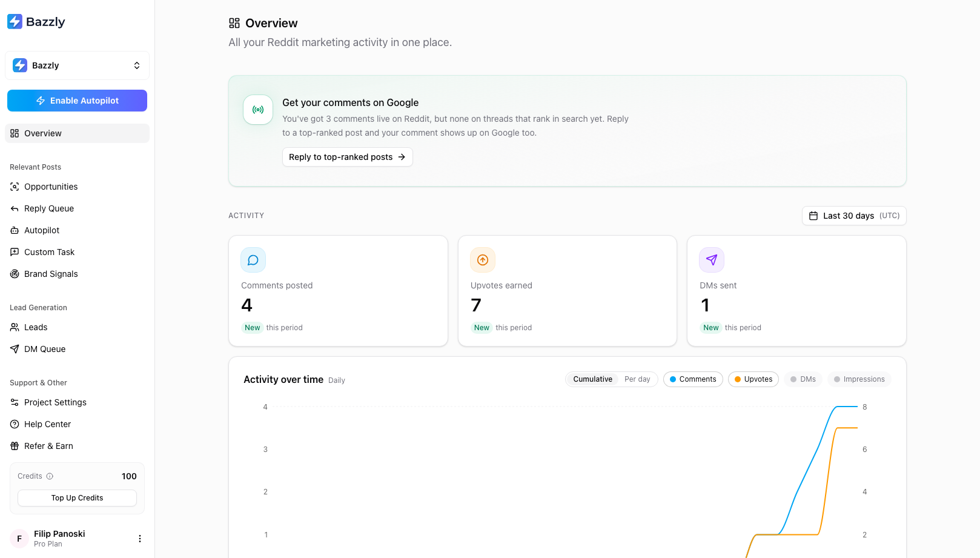The width and height of the screenshot is (980, 558).
Task: Click the Pro Plan label
Action: [48, 544]
